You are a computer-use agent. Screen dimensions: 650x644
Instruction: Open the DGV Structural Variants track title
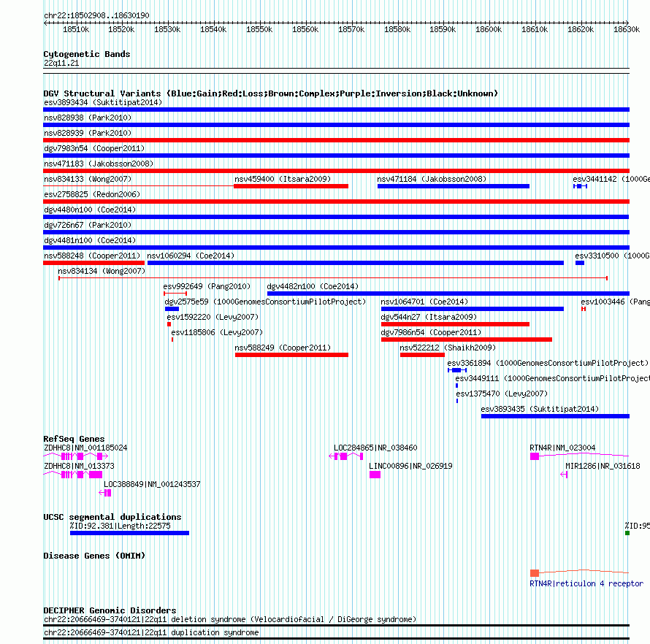click(270, 93)
